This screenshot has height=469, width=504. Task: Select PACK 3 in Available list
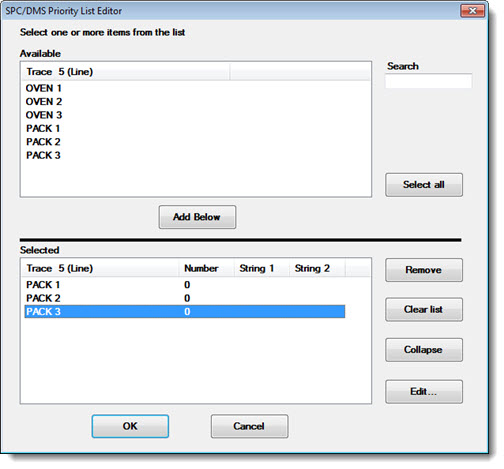43,155
